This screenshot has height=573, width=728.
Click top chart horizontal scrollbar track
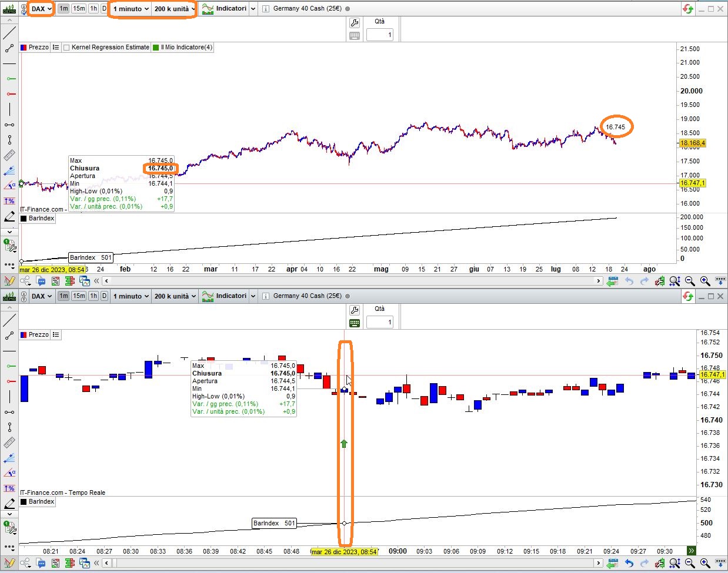[x=353, y=281]
